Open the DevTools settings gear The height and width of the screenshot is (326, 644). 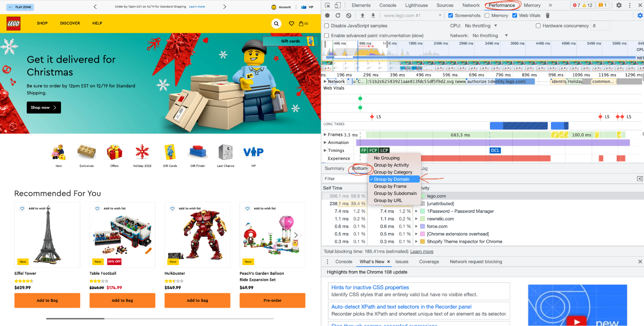pos(619,5)
